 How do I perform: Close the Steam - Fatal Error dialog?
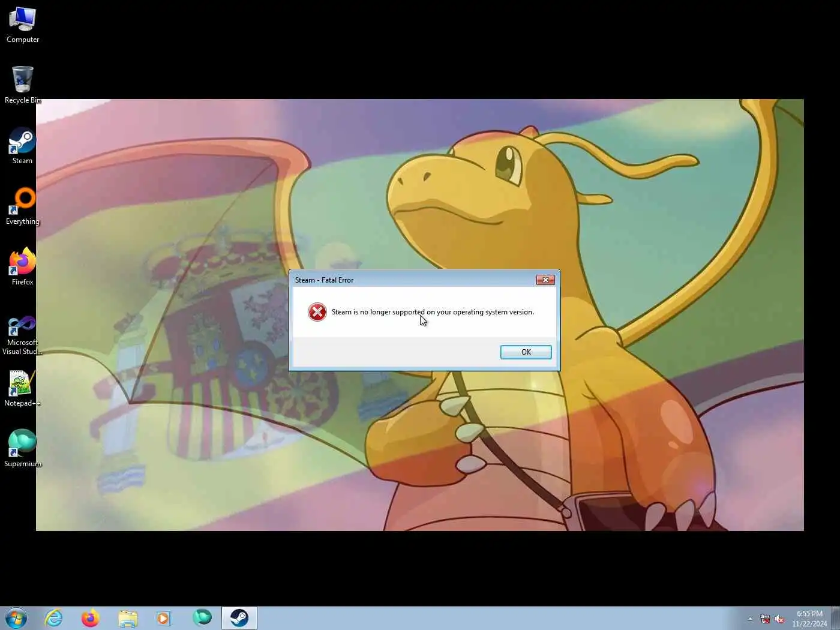point(545,280)
